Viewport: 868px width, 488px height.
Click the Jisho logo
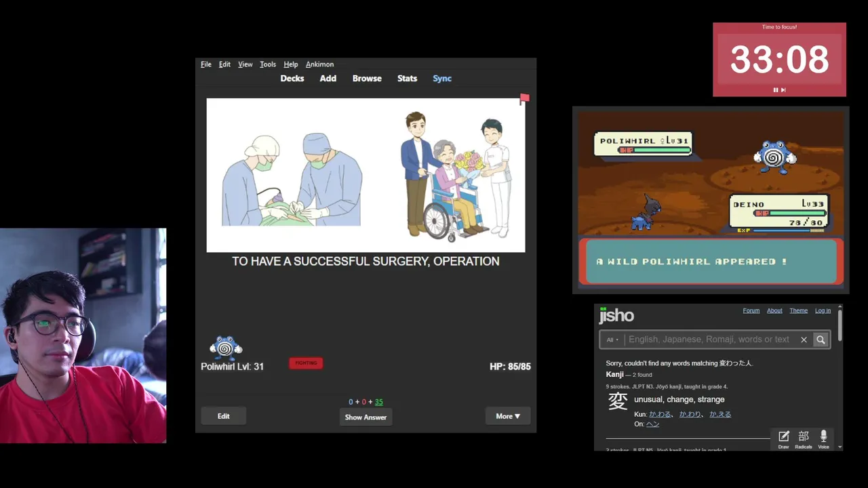coord(616,315)
